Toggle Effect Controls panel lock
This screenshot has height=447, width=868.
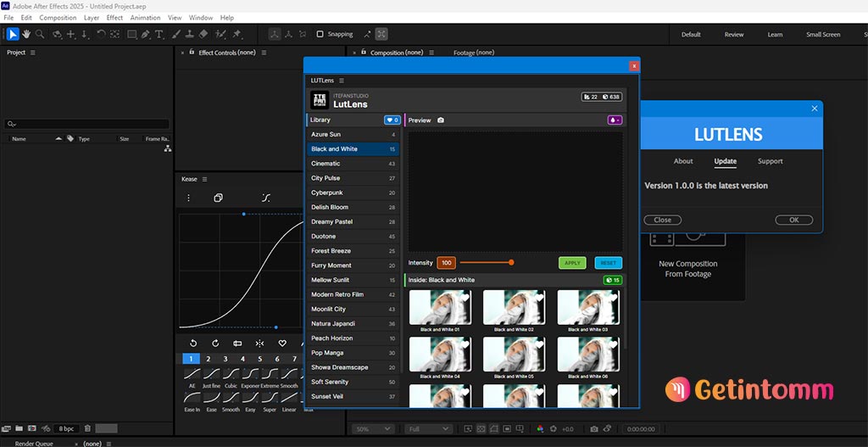(x=192, y=52)
